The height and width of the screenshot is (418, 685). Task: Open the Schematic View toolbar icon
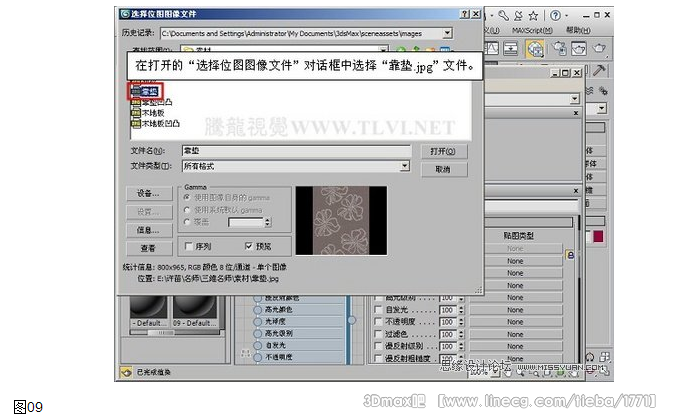click(510, 48)
